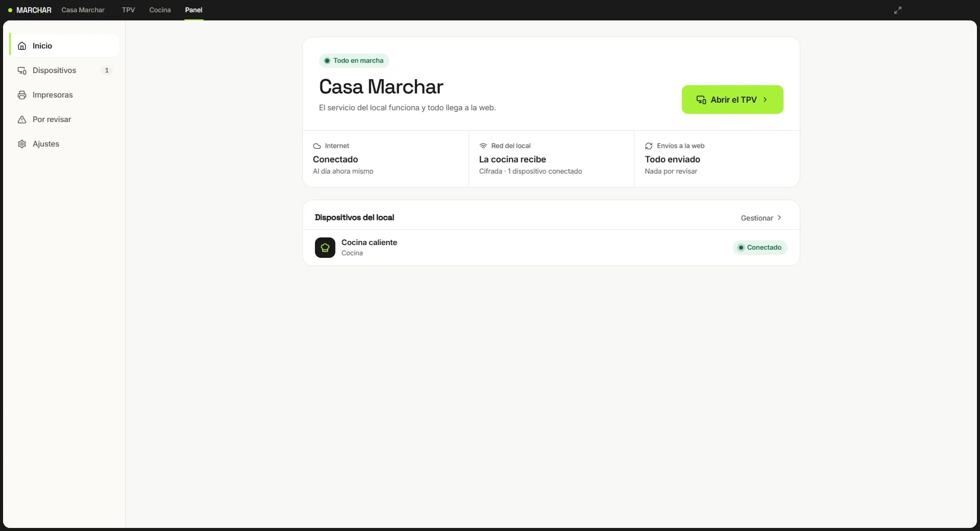Open Casa Marchar in the top bar
Screen dimensions: 980x531
[x=83, y=10]
